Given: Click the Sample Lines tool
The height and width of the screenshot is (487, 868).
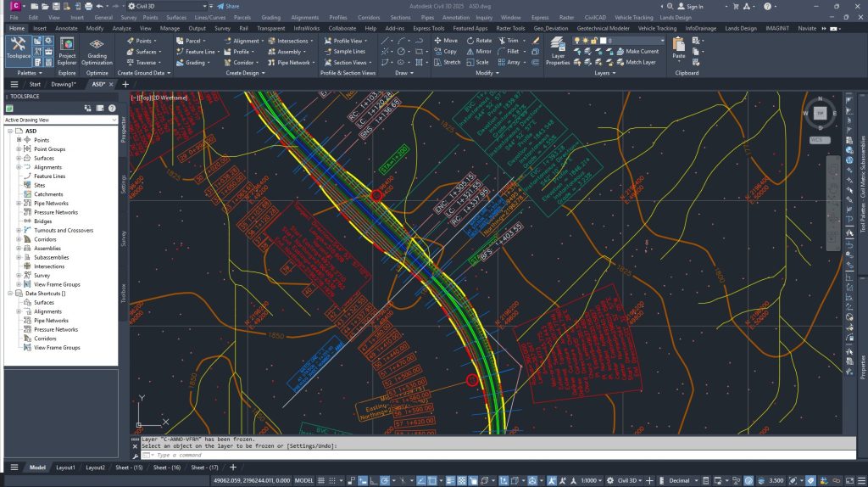Looking at the screenshot, I should tap(343, 51).
